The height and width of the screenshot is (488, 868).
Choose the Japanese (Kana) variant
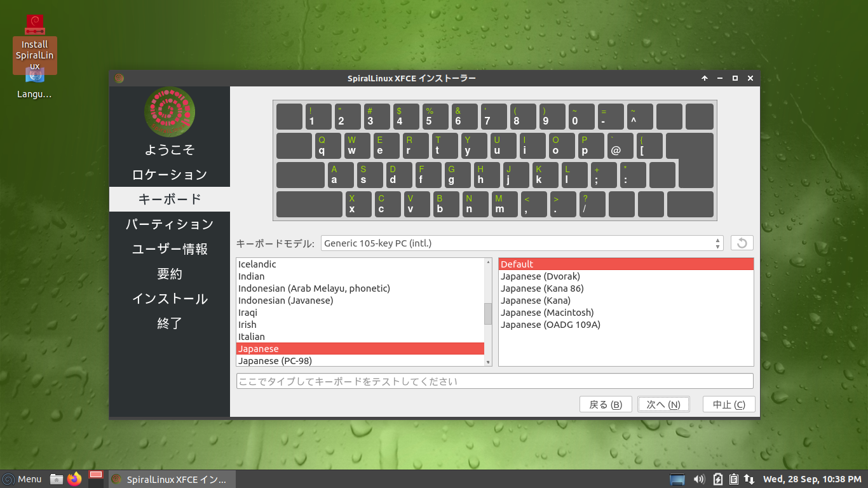[626, 301]
